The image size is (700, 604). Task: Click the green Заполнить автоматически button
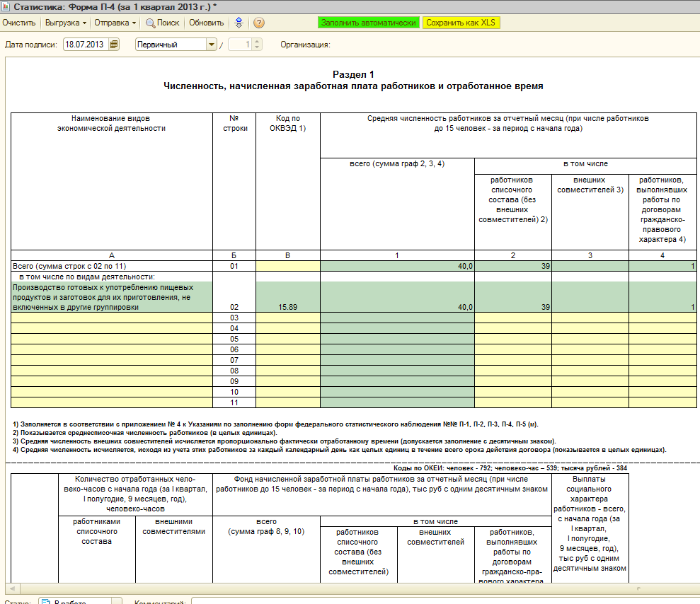tap(368, 23)
